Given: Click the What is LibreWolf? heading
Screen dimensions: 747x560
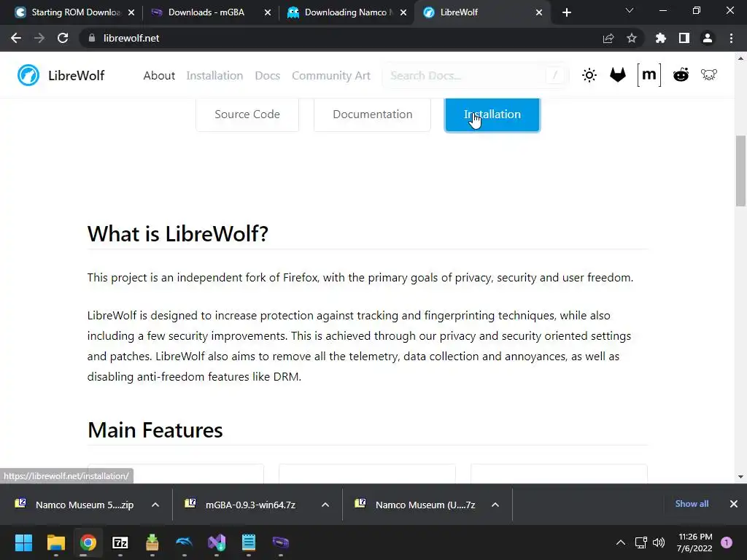Looking at the screenshot, I should [x=178, y=234].
